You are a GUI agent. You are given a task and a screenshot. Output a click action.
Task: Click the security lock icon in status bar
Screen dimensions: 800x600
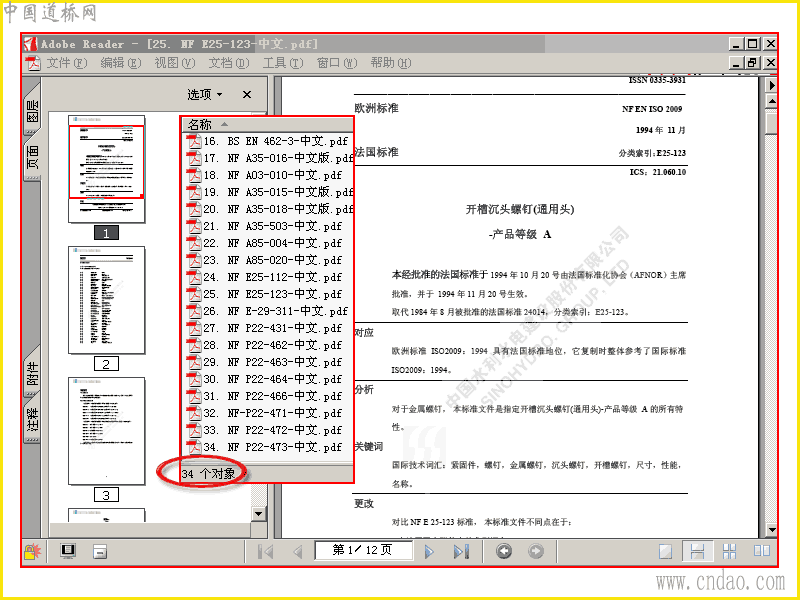click(x=32, y=552)
